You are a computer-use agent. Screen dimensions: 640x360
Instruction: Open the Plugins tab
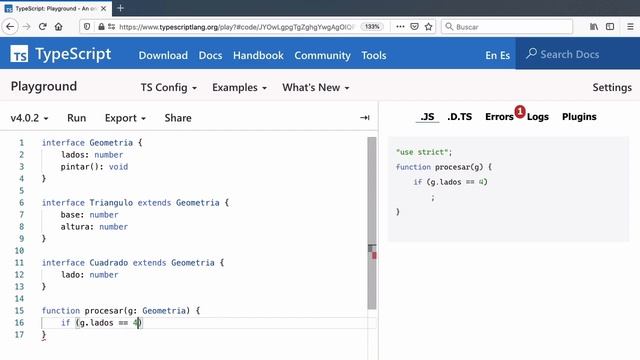coord(579,117)
